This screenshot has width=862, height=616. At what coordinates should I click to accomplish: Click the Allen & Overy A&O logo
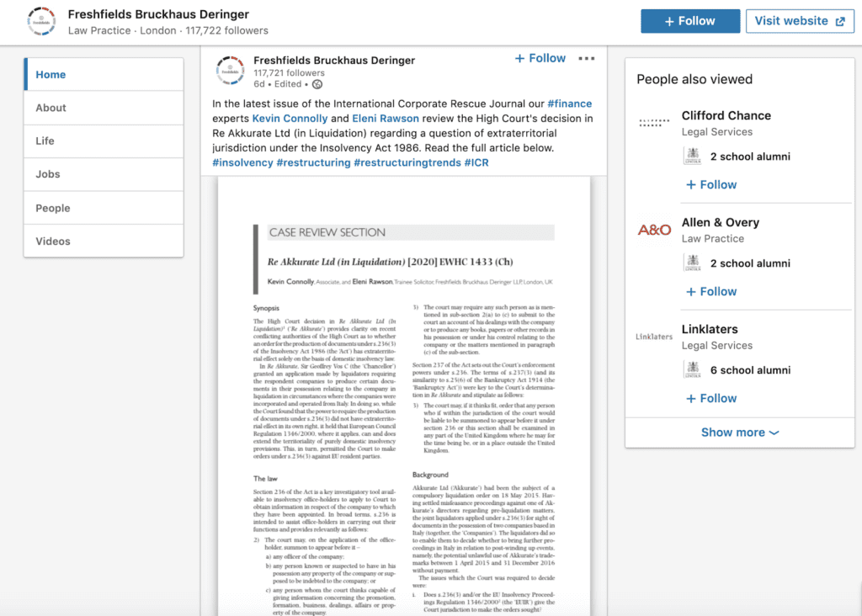tap(654, 230)
